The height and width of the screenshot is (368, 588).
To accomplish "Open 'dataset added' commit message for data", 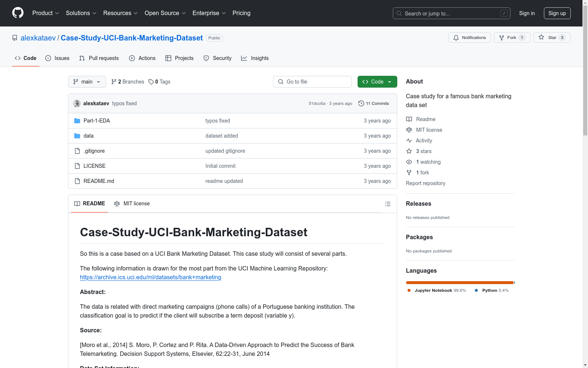I will pyautogui.click(x=222, y=136).
